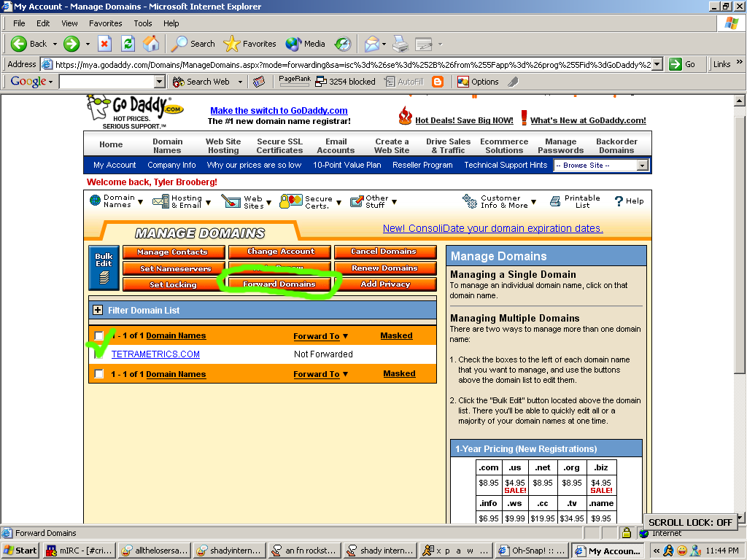Open the Windows Start menu

pos(20,551)
